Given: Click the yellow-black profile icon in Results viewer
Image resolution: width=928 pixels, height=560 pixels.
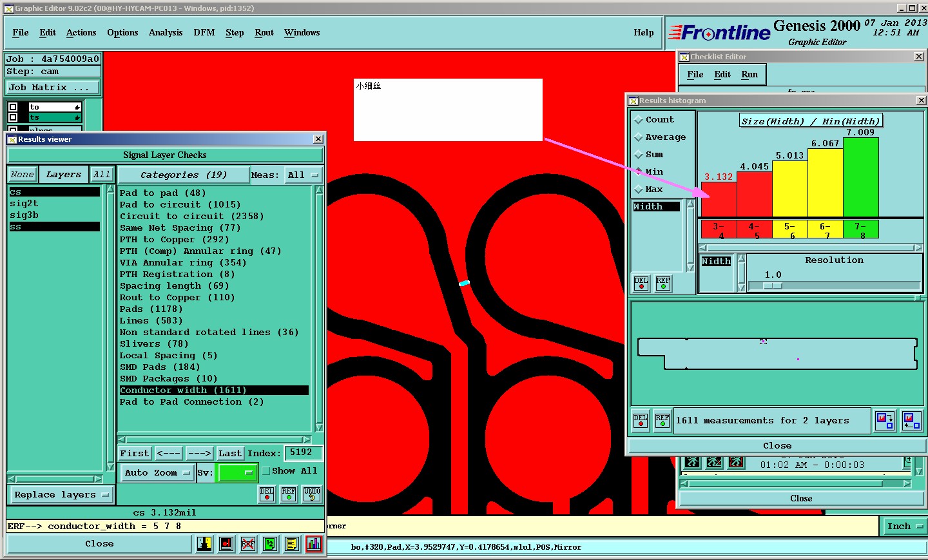Looking at the screenshot, I should click(x=204, y=544).
